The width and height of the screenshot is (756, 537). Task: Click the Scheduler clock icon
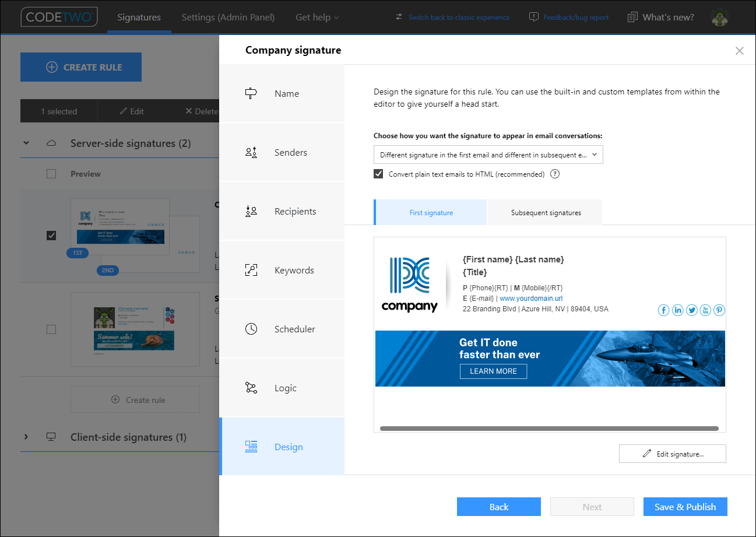(x=251, y=329)
